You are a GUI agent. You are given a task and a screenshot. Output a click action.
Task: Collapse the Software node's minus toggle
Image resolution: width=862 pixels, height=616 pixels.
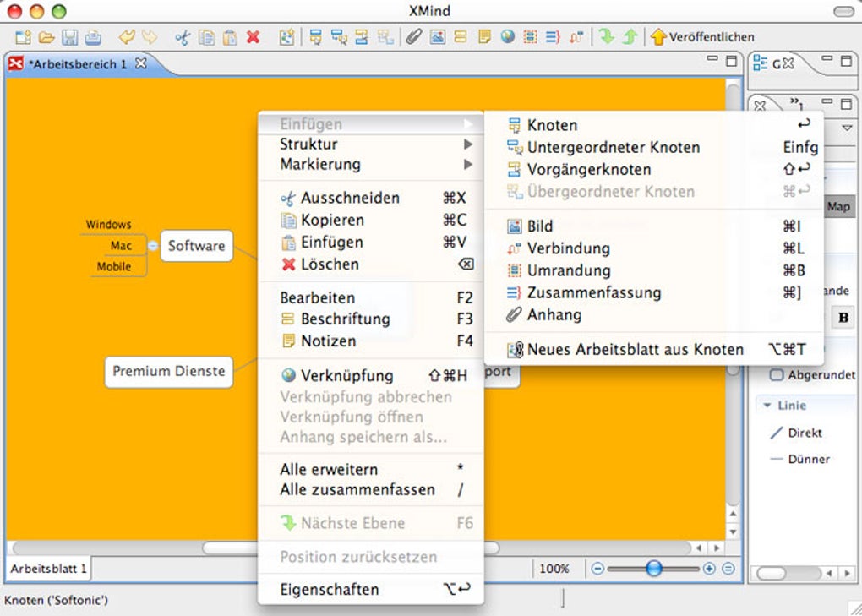click(x=153, y=246)
